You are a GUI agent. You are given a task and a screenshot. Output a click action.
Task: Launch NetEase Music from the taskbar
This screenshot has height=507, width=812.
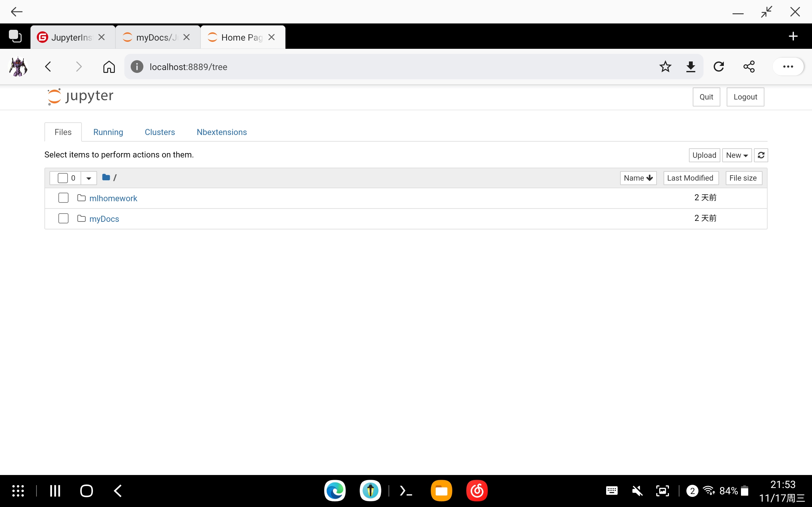(477, 490)
